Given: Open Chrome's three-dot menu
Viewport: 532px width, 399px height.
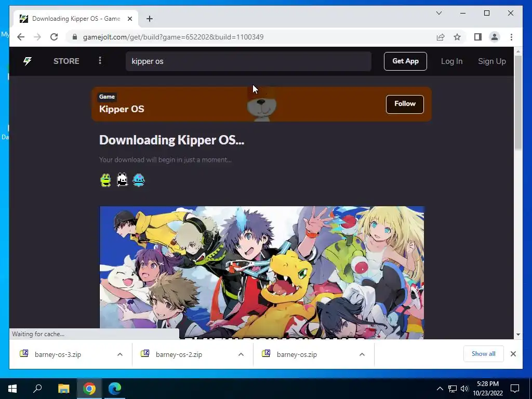Looking at the screenshot, I should pos(511,37).
